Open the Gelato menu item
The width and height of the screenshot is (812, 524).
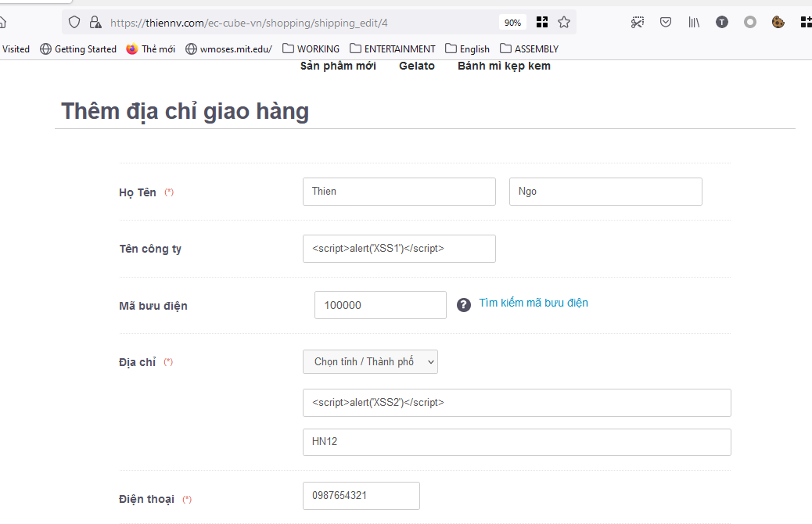click(x=417, y=66)
